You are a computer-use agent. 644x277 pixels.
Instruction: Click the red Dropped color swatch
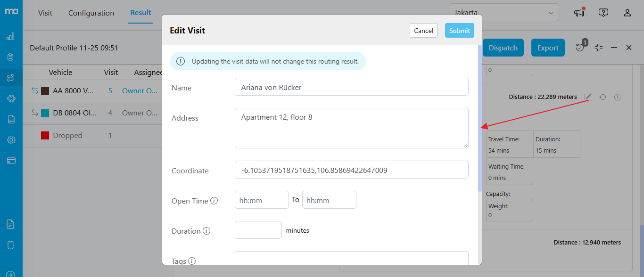coord(45,136)
